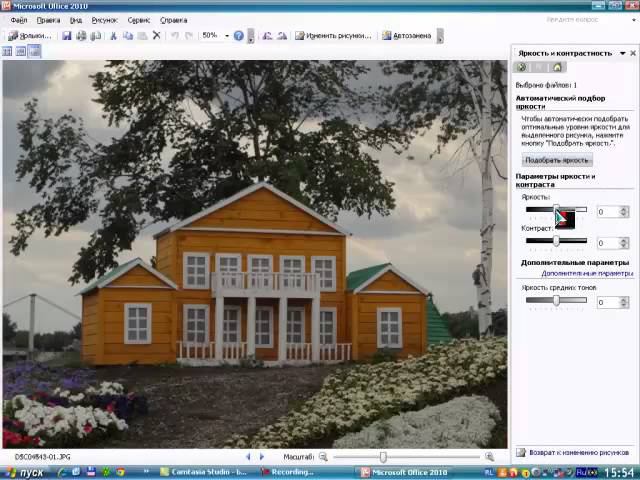Open the Файл menu
The height and width of the screenshot is (480, 640).
(x=19, y=20)
